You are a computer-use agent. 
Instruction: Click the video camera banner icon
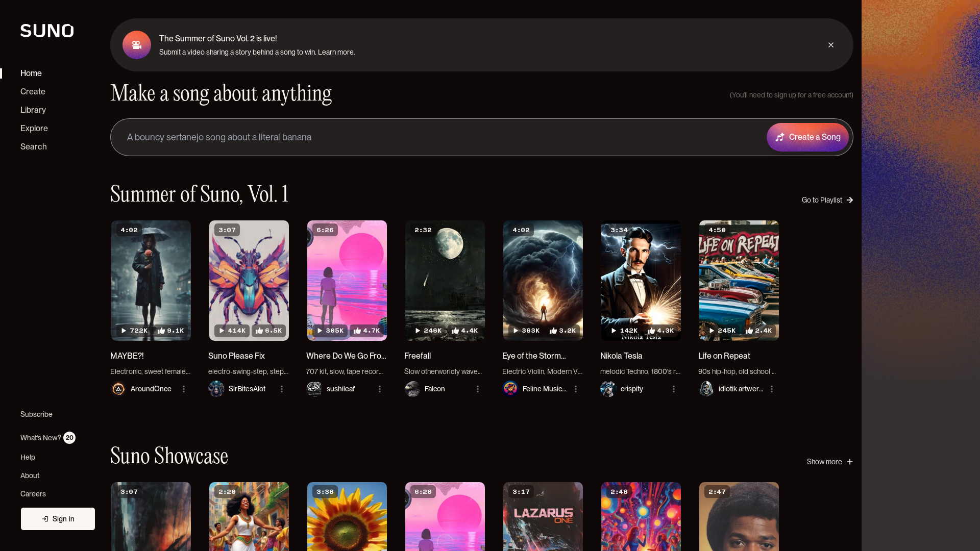click(x=137, y=45)
